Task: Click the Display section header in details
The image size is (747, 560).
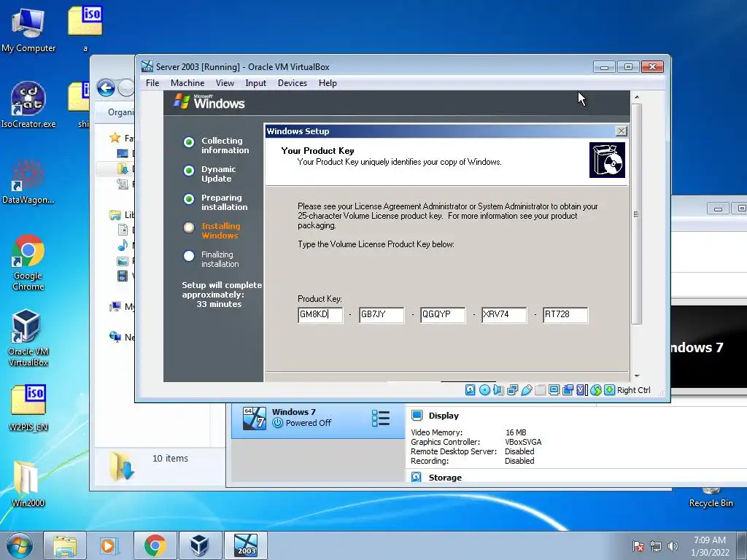Action: click(x=444, y=416)
